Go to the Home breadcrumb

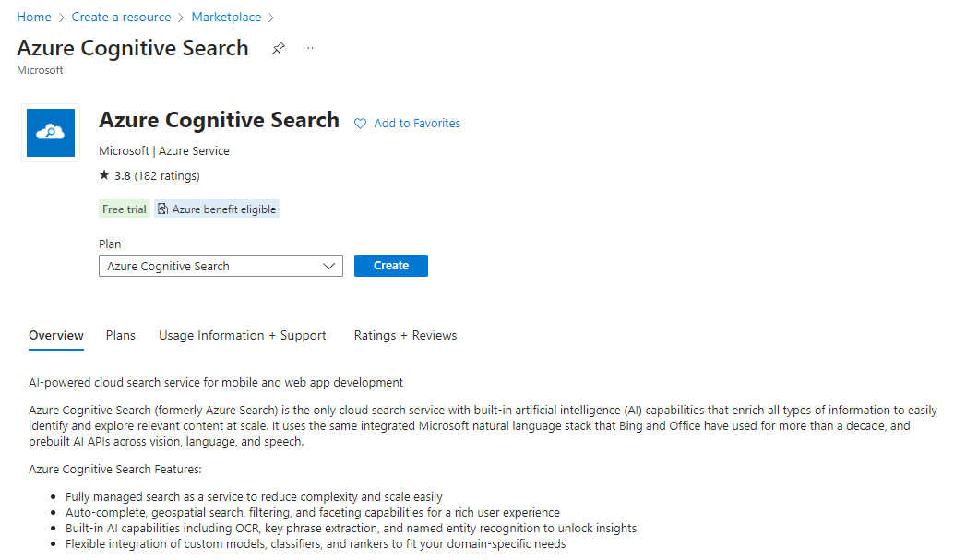(x=34, y=18)
